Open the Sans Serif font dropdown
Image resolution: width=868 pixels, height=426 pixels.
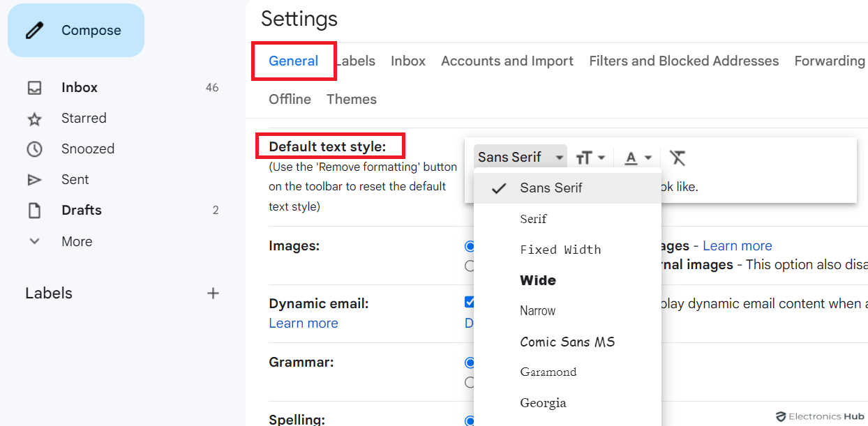(x=520, y=157)
